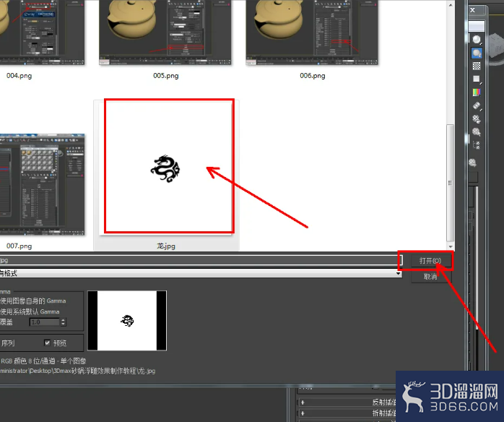This screenshot has width=504, height=422.
Task: Click the 006.png file name label
Action: click(x=313, y=76)
